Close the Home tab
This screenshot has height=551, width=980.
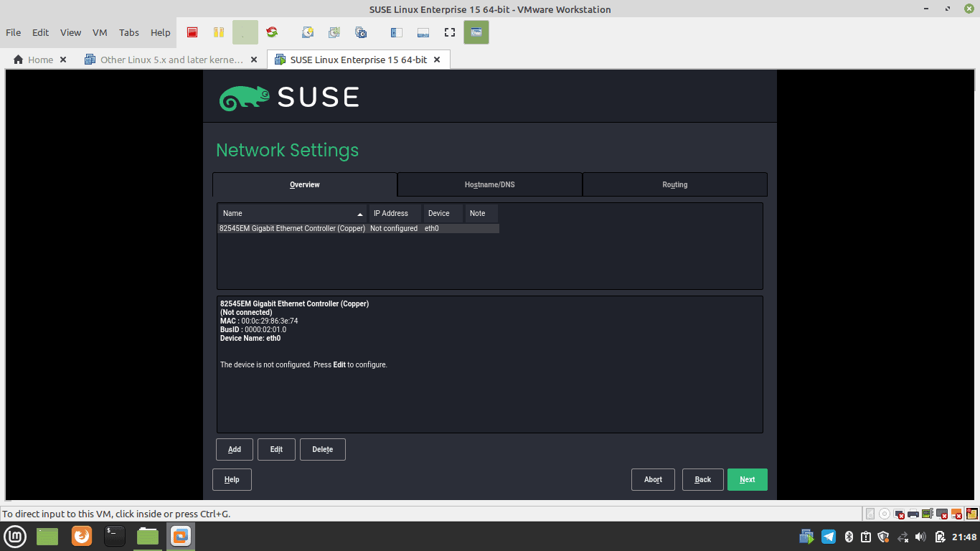[63, 60]
